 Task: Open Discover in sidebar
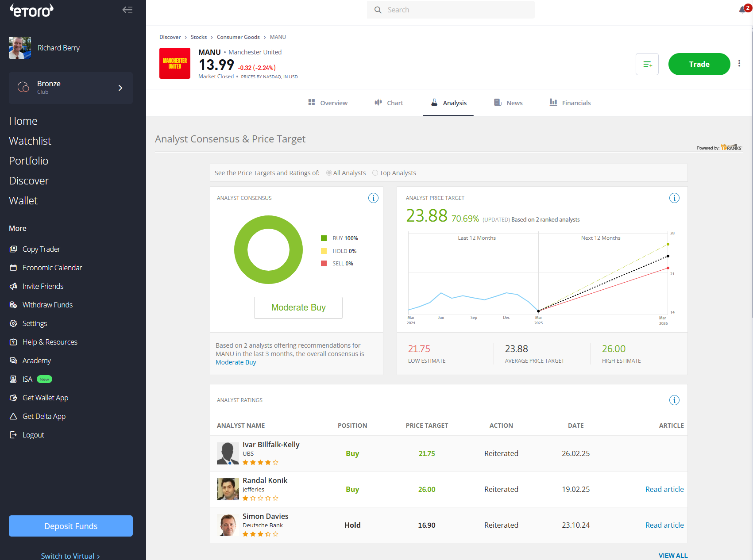29,181
